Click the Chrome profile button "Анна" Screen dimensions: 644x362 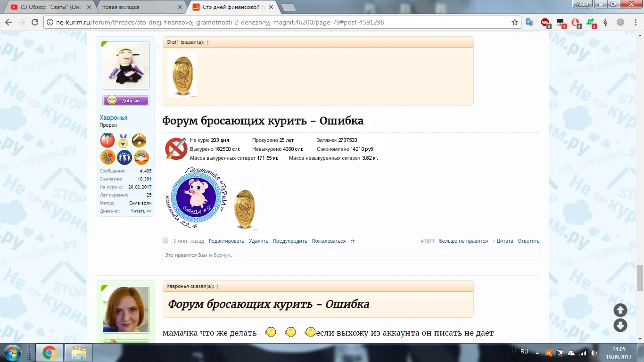click(583, 4)
